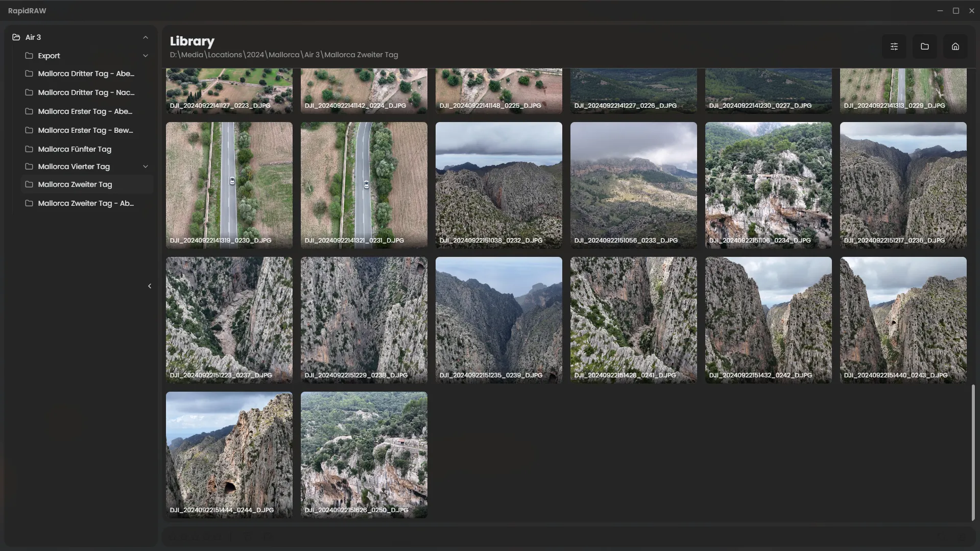
Task: Go to the home screen icon
Action: 955,46
